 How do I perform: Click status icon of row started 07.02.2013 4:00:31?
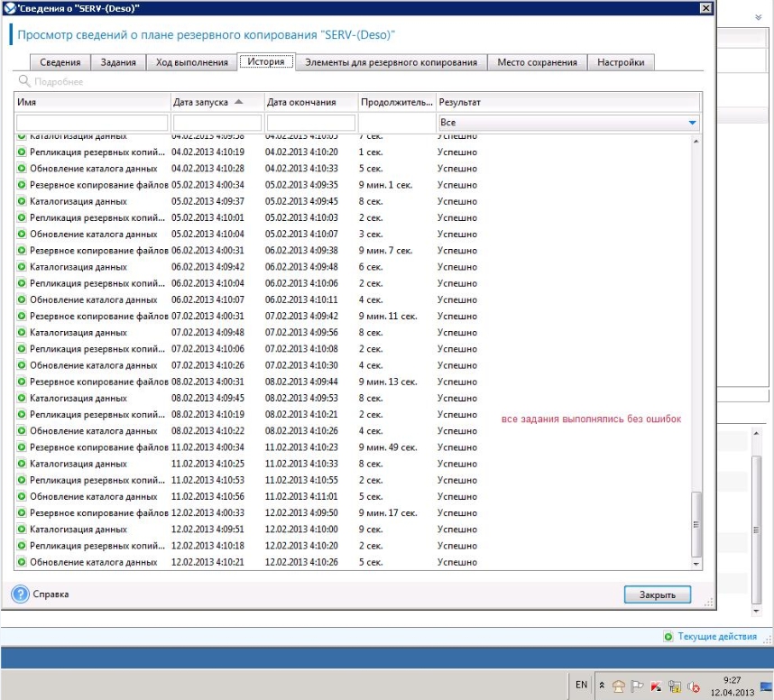click(x=22, y=316)
